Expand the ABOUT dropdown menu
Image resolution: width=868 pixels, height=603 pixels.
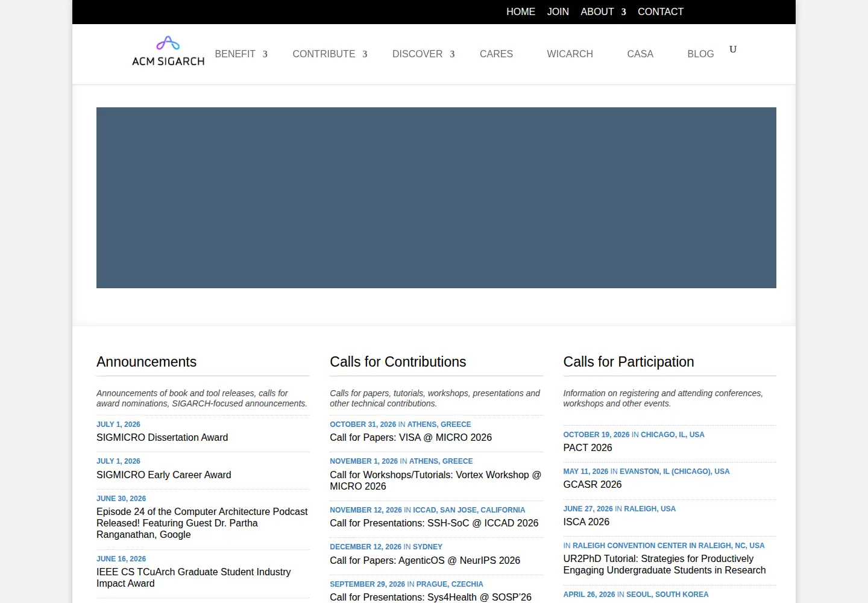pyautogui.click(x=603, y=11)
